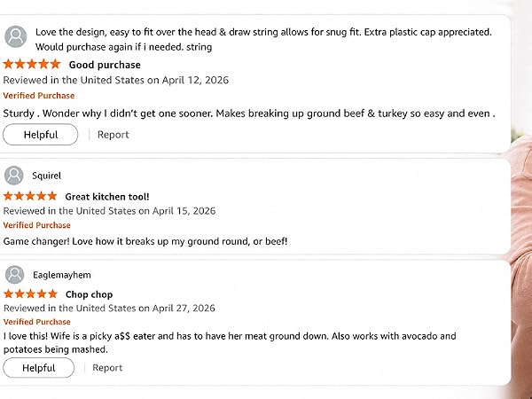Report the Good purchase review
Screen dimensions: 532x399
[x=113, y=135]
